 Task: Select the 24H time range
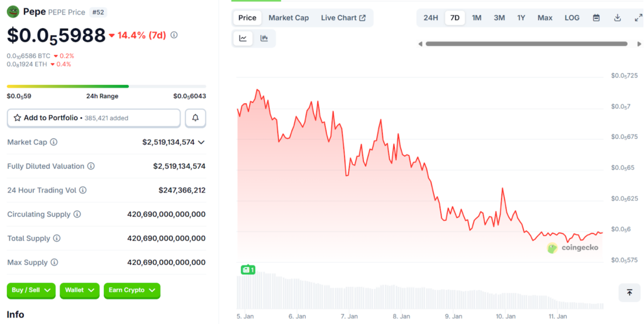tap(431, 18)
